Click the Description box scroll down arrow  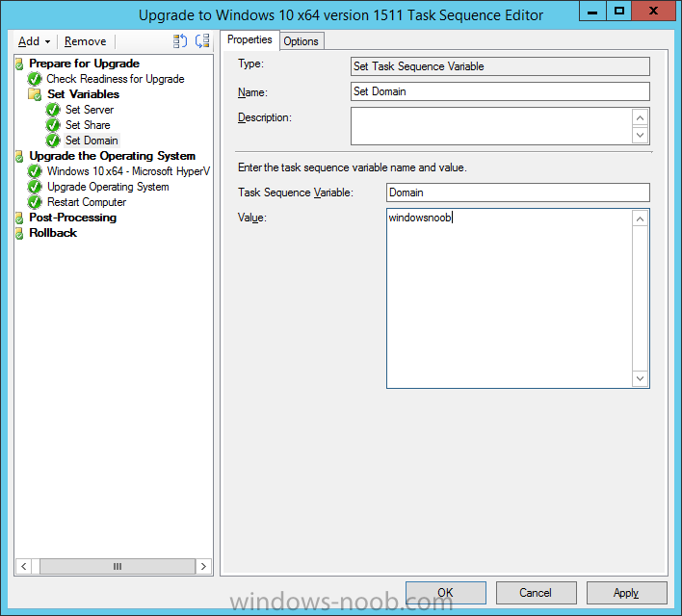640,135
